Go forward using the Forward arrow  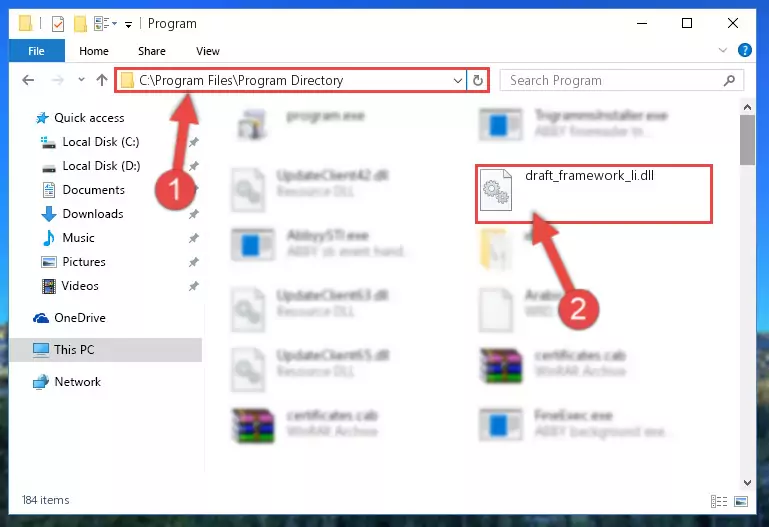(x=57, y=80)
